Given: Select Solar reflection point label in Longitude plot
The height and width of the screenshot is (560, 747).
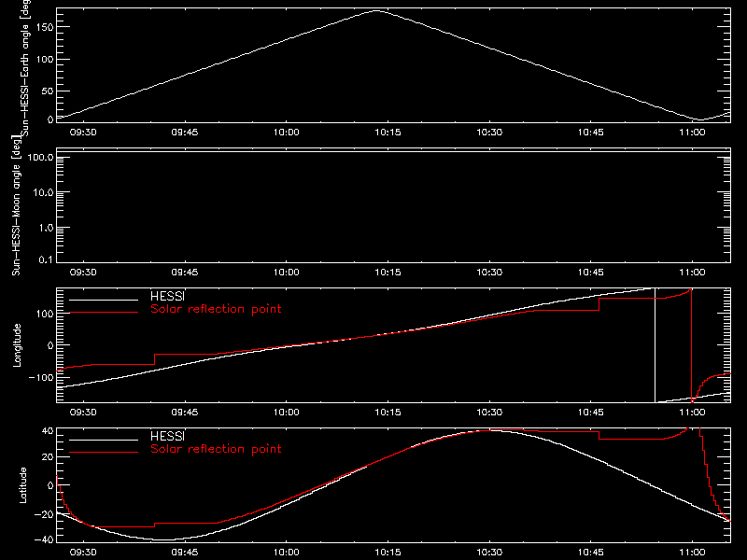Looking at the screenshot, I should [216, 309].
